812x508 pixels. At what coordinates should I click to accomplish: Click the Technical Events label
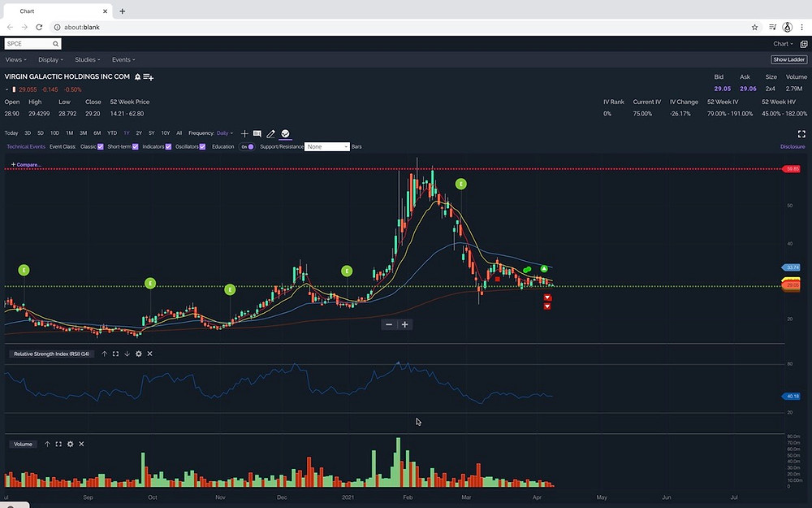pyautogui.click(x=26, y=146)
